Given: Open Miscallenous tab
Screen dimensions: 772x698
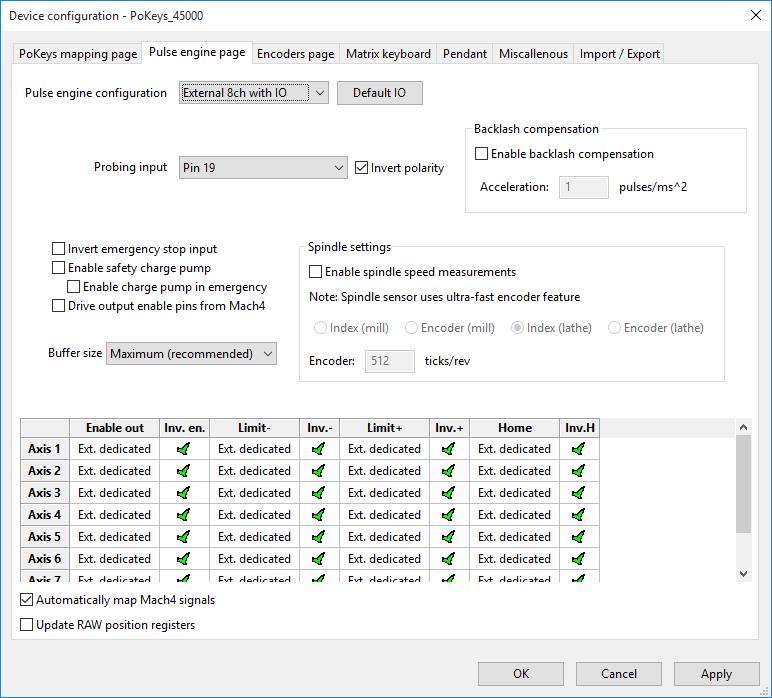Looking at the screenshot, I should coord(533,54).
